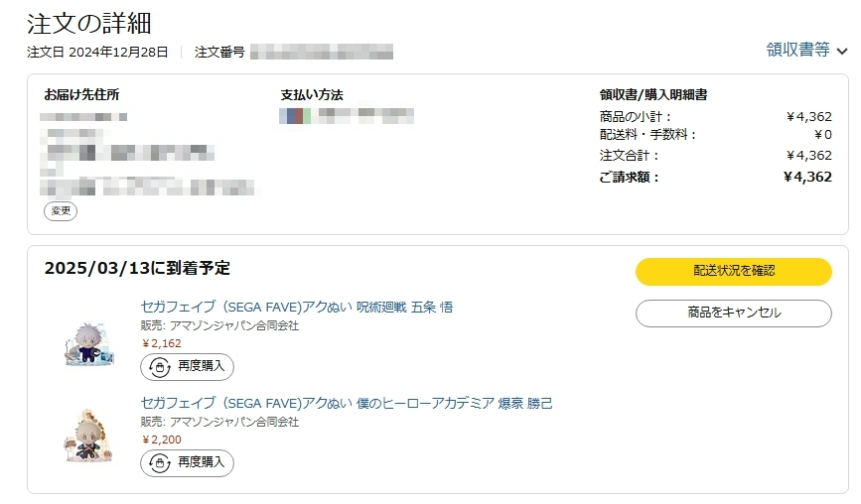The width and height of the screenshot is (861, 504).
Task: Click the blurred payment card icon
Action: 295,116
